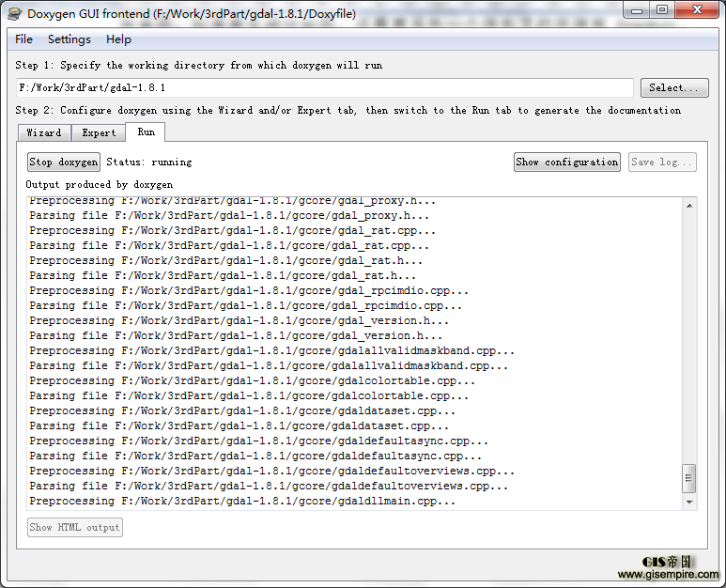Click log line 'Preprocessing ...gdaldefaultoverviews.cpp'
This screenshot has height=588, width=726.
[271, 472]
